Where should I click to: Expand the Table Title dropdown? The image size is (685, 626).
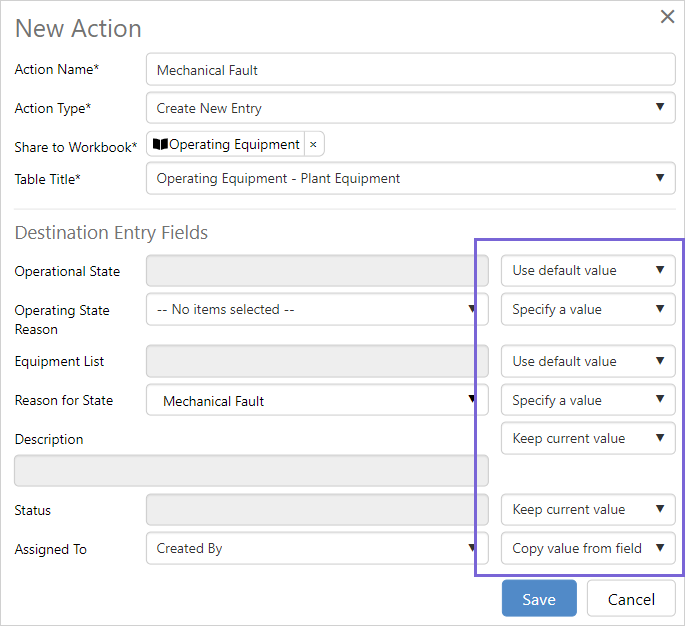(x=410, y=179)
